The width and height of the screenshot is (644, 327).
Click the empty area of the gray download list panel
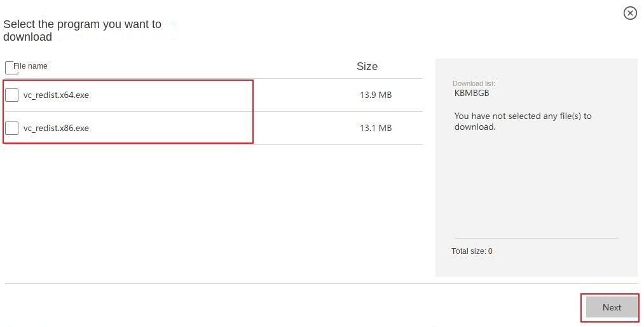[536, 184]
